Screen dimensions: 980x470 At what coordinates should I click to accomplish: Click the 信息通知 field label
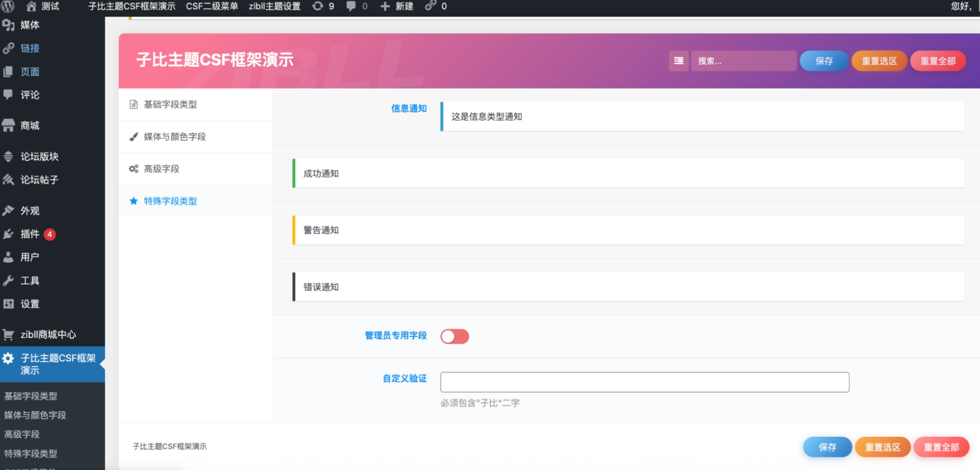pyautogui.click(x=409, y=108)
